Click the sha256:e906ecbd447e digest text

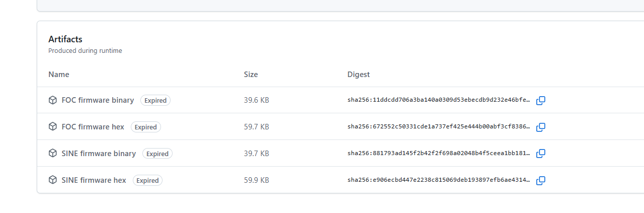point(438,180)
